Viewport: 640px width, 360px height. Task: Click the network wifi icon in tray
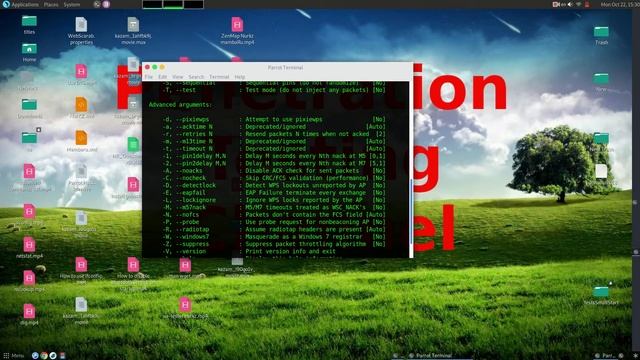(x=578, y=4)
